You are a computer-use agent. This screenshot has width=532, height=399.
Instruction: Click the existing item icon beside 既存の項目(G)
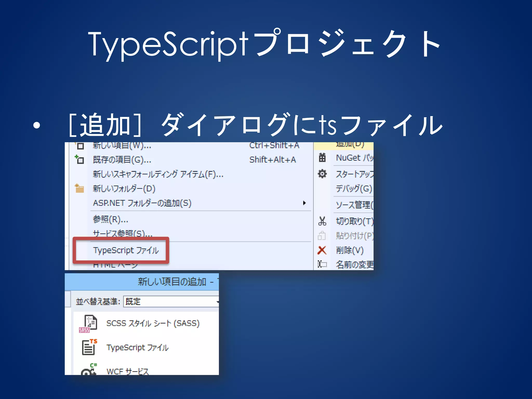pyautogui.click(x=79, y=159)
